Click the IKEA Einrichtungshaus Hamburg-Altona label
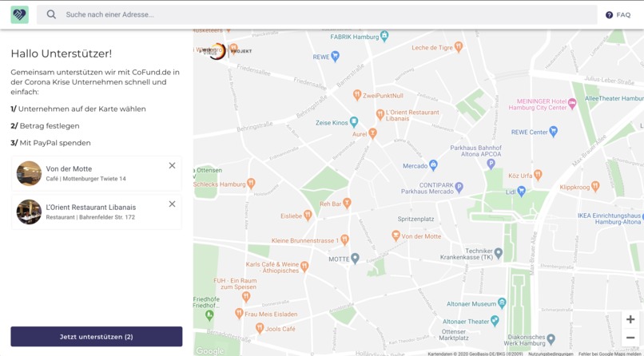Screen dimensions: 644x356 click(610, 219)
